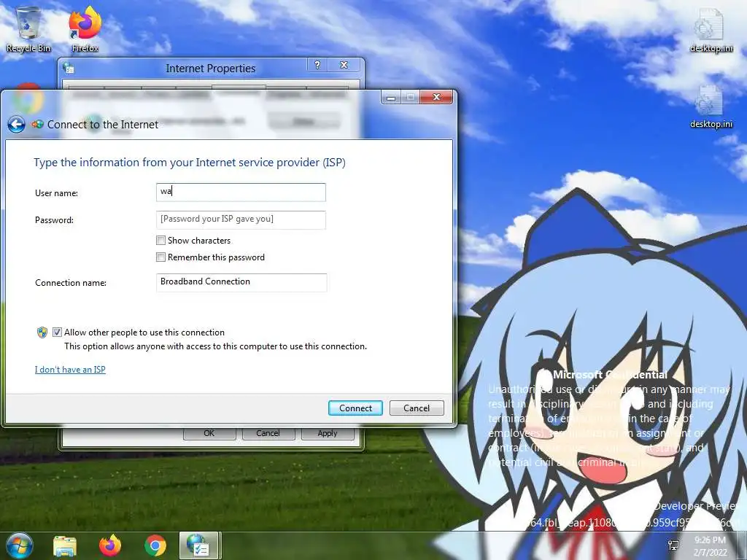The height and width of the screenshot is (560, 747).
Task: Click the shield icon beside Allow other people
Action: point(42,332)
